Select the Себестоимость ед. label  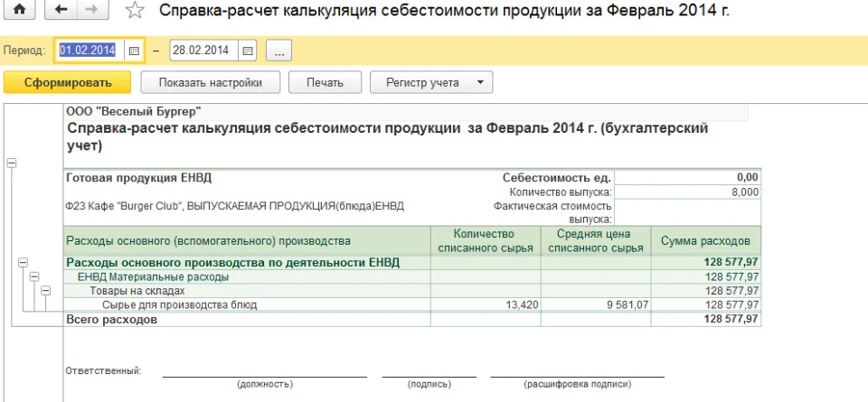(x=557, y=177)
